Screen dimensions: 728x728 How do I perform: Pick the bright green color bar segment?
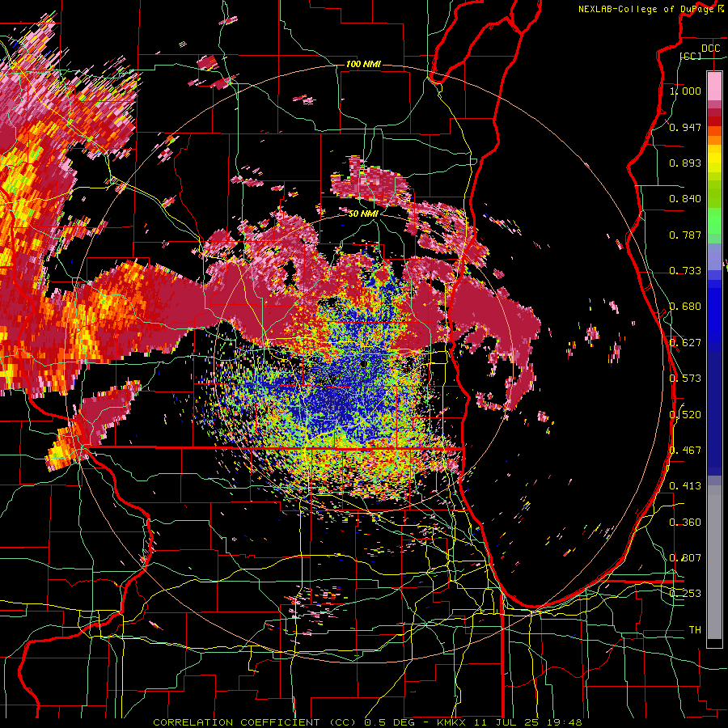point(714,221)
